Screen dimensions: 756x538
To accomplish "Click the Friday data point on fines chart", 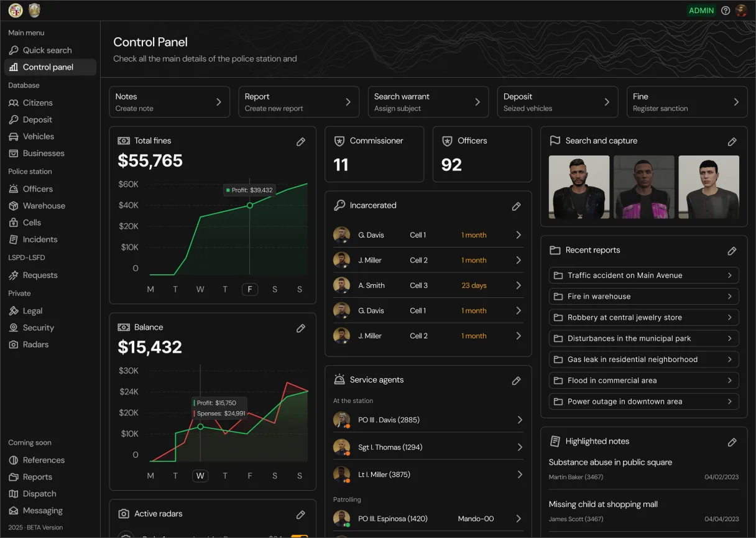I will [x=249, y=205].
